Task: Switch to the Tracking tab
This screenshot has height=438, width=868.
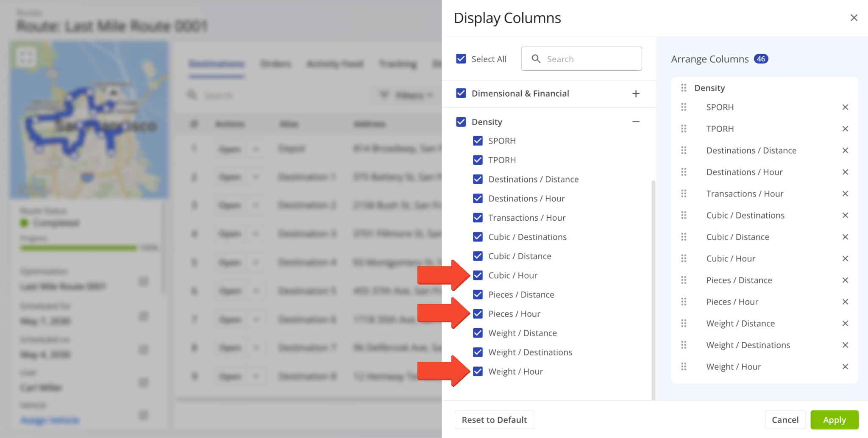Action: click(398, 64)
